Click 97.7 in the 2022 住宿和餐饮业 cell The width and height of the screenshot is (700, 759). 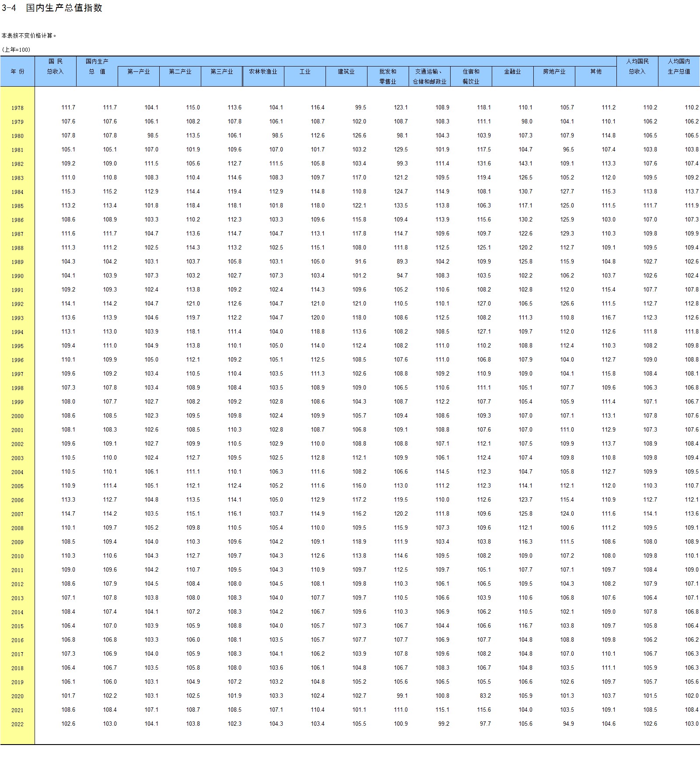tap(485, 724)
